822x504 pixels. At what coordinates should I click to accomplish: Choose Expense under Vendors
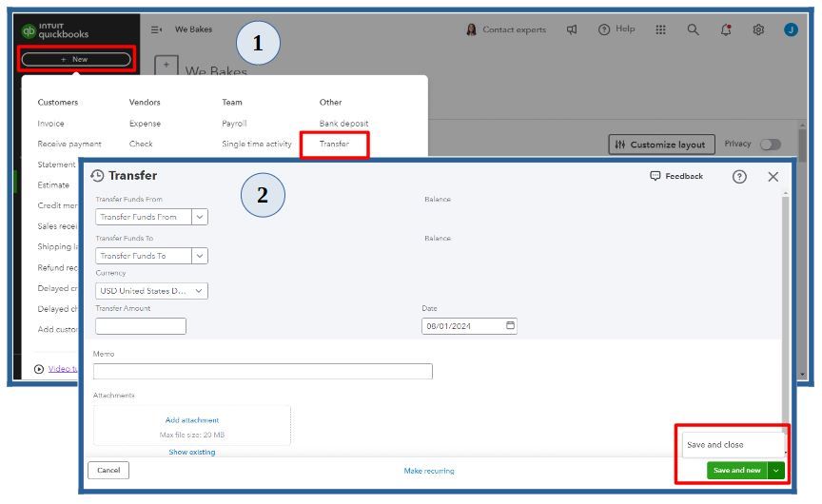tap(145, 123)
